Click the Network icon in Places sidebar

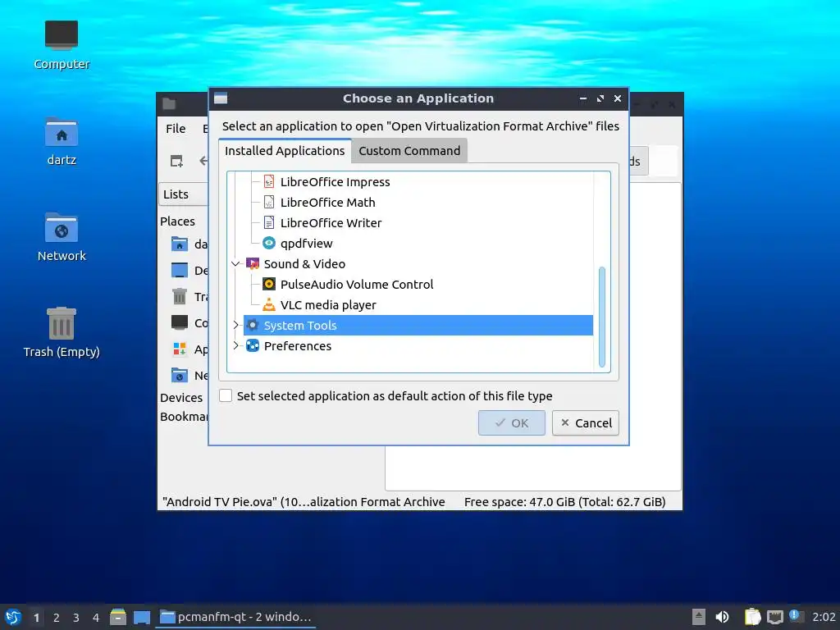pos(180,375)
